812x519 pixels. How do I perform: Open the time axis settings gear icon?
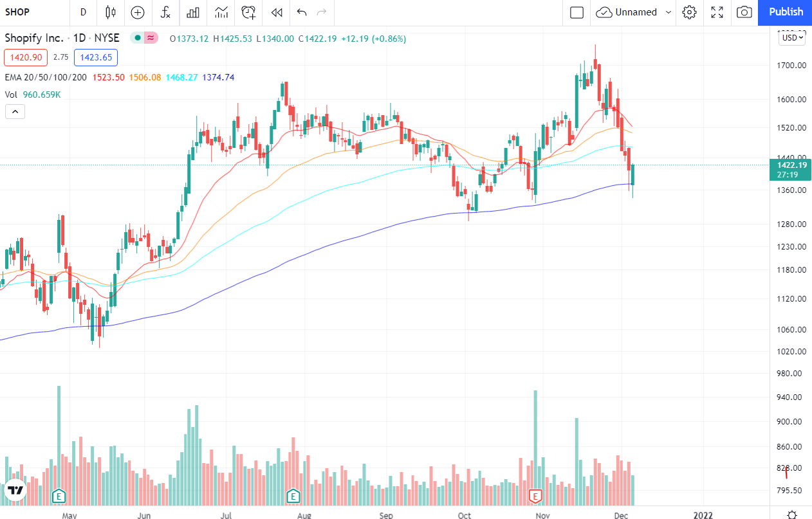pos(792,515)
